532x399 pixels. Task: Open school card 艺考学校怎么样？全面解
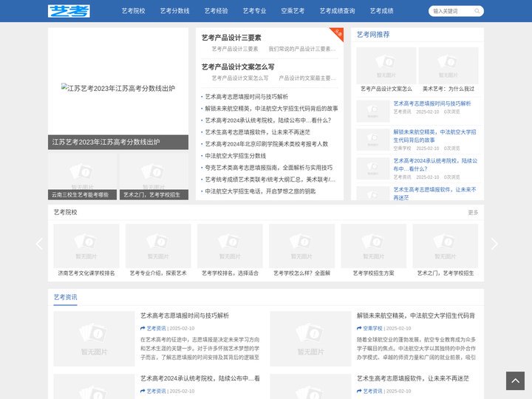pos(302,250)
